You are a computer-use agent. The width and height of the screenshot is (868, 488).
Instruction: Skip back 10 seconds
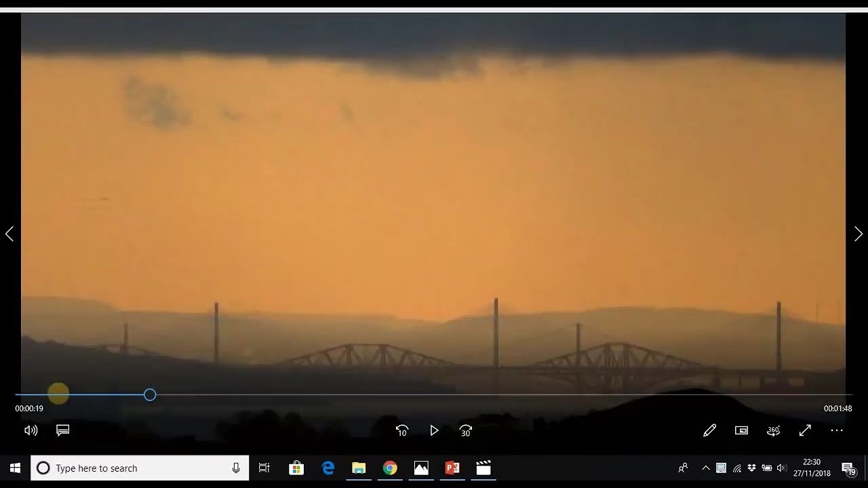[402, 430]
